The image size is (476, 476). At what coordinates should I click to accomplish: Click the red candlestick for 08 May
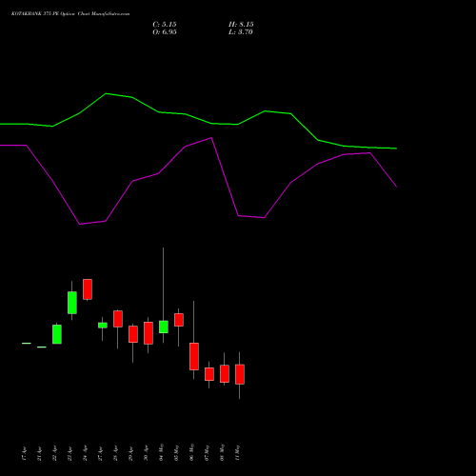pyautogui.click(x=225, y=374)
